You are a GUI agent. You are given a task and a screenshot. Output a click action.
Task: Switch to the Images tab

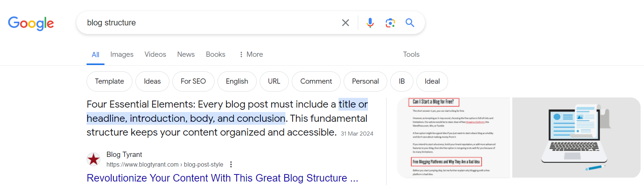tap(122, 55)
